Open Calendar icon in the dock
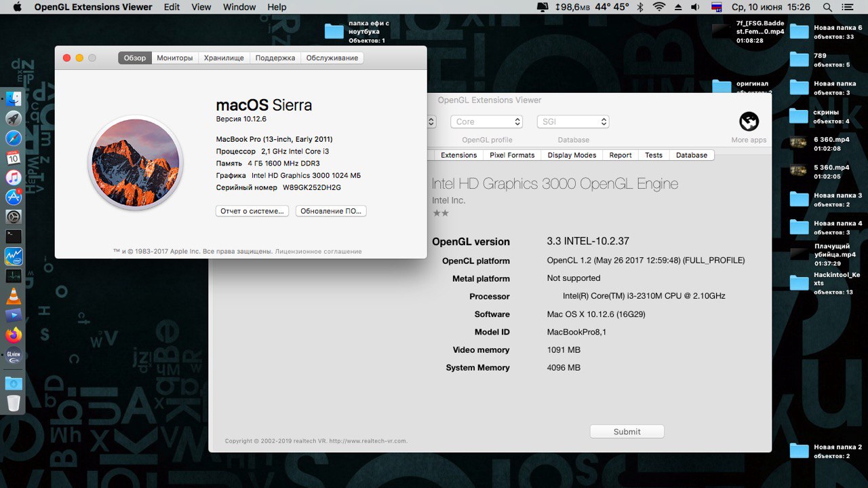868x488 pixels. pyautogui.click(x=14, y=158)
